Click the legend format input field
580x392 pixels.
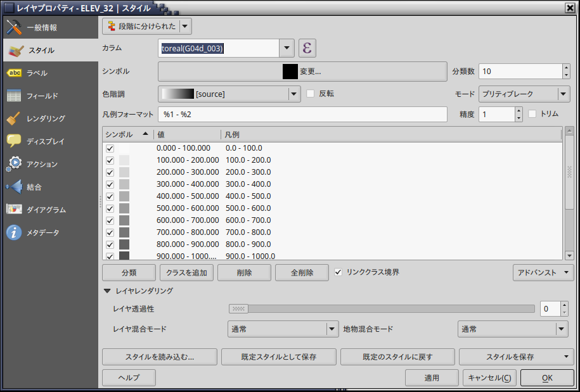(x=302, y=115)
